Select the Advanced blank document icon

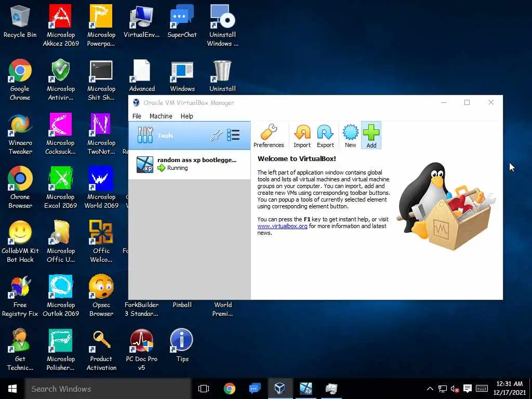click(x=142, y=76)
